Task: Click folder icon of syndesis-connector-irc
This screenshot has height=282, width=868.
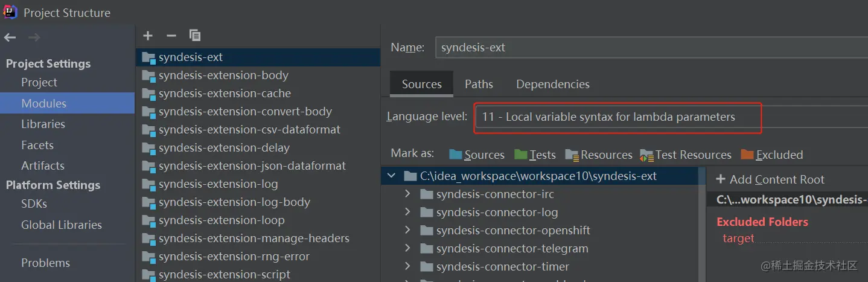Action: point(427,194)
